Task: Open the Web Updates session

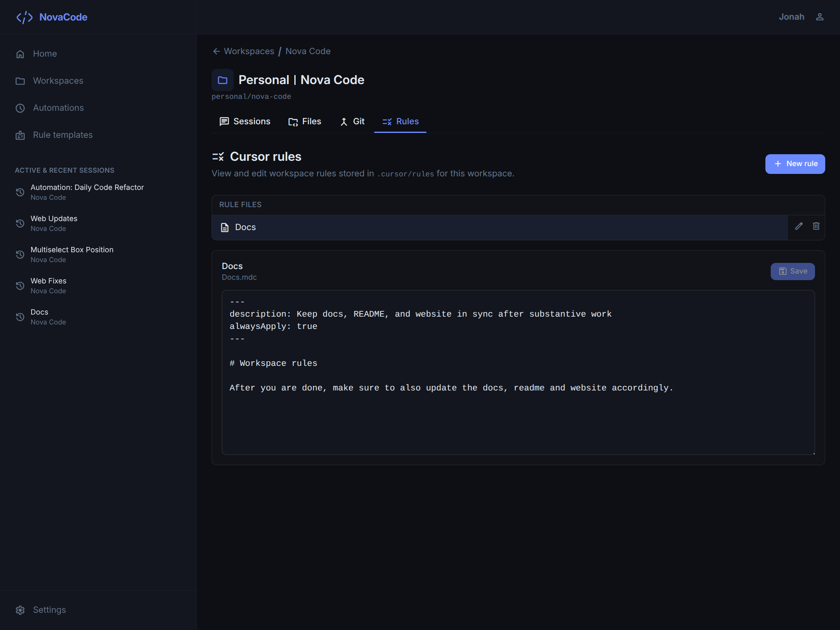Action: (x=98, y=223)
